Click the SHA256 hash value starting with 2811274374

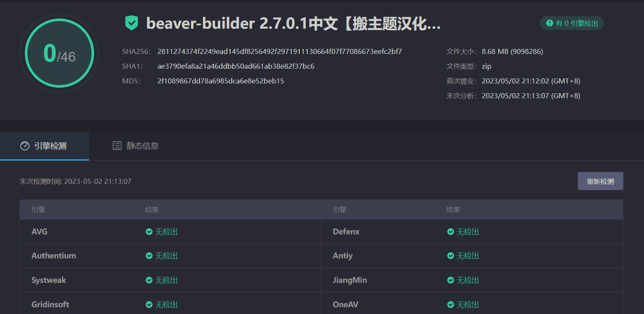[x=280, y=51]
